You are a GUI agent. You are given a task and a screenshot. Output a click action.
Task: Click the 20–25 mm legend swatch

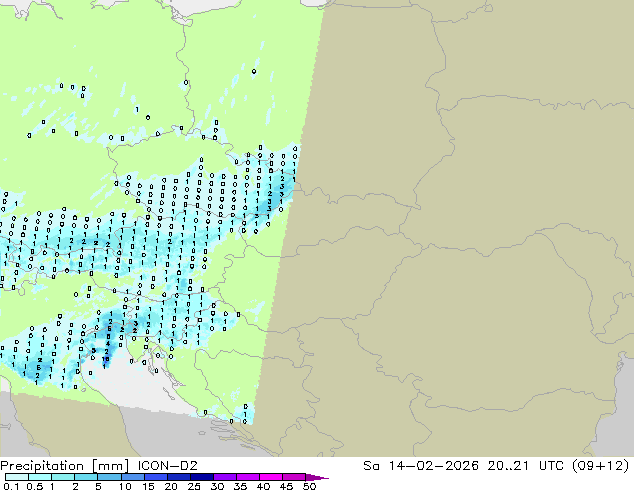click(179, 477)
